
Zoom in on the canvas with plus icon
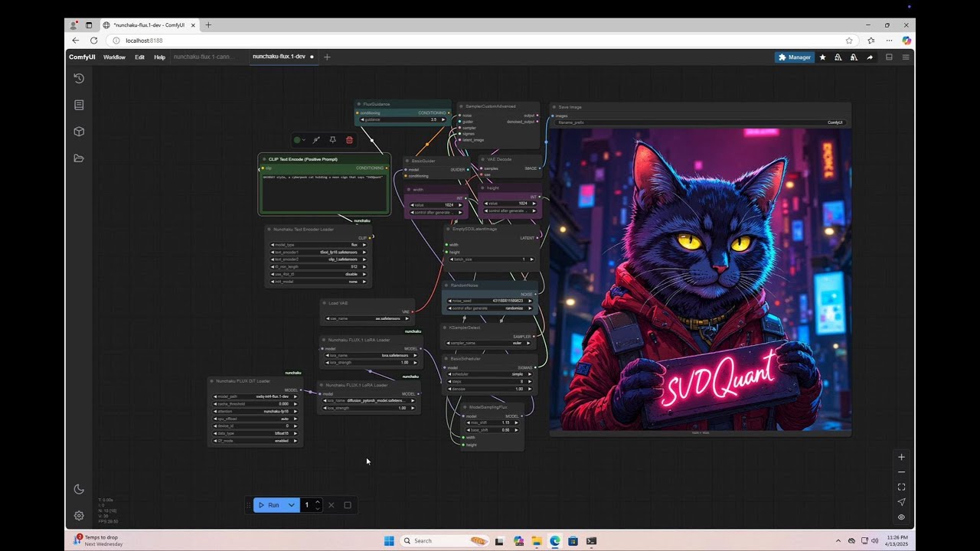click(901, 457)
